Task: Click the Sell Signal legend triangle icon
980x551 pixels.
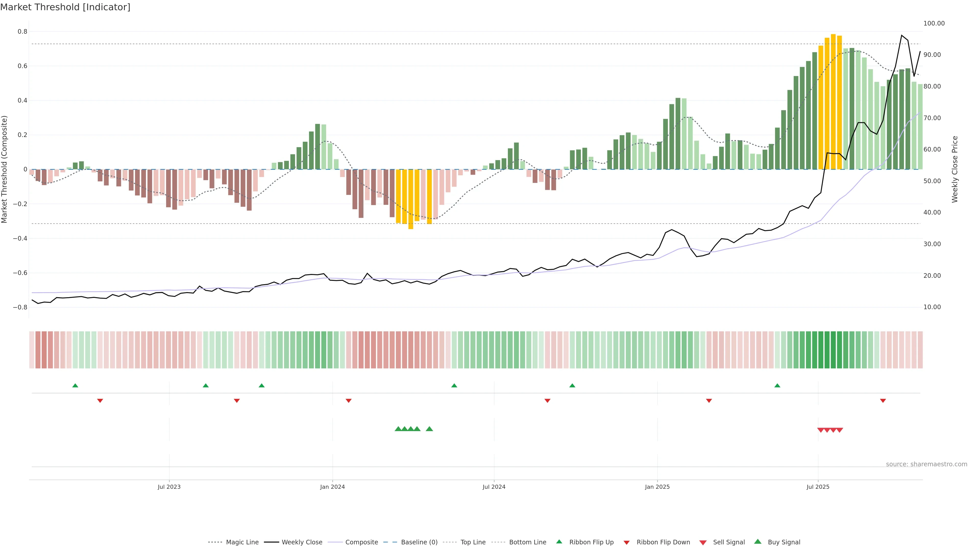Action: [703, 543]
